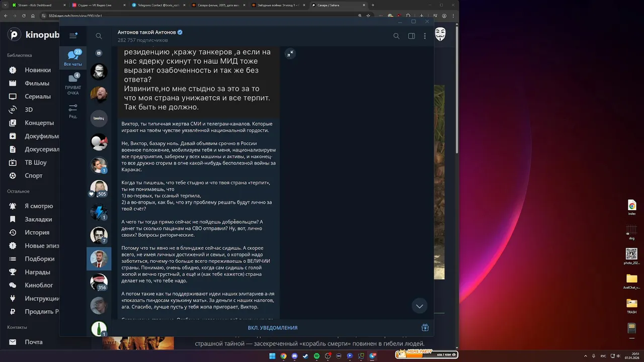Toggle the channel side panel icon
The image size is (644, 362).
[412, 36]
